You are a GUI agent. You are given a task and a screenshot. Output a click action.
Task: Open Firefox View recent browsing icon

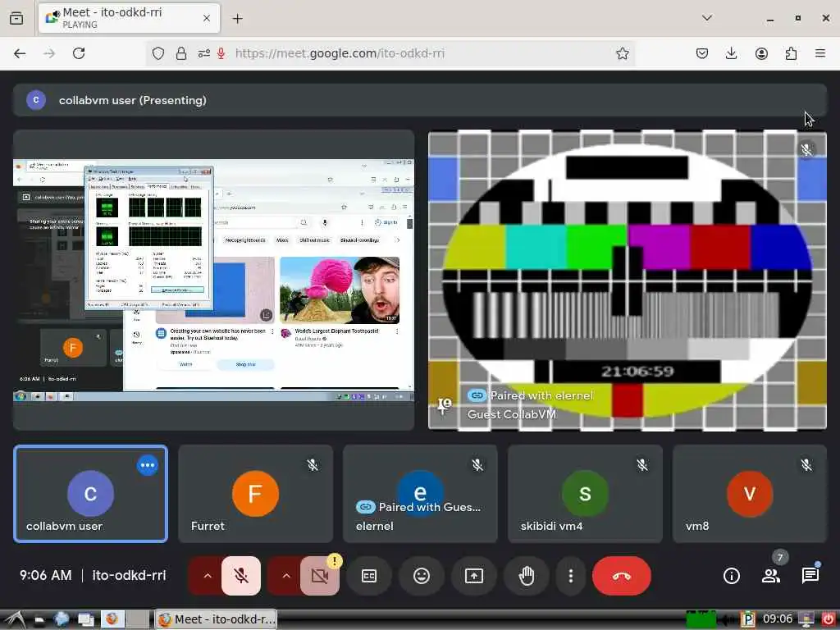coord(16,18)
